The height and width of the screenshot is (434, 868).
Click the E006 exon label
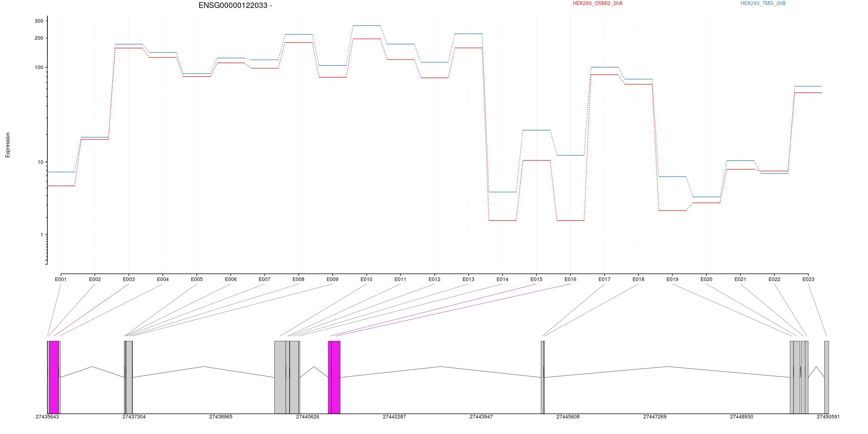[231, 279]
